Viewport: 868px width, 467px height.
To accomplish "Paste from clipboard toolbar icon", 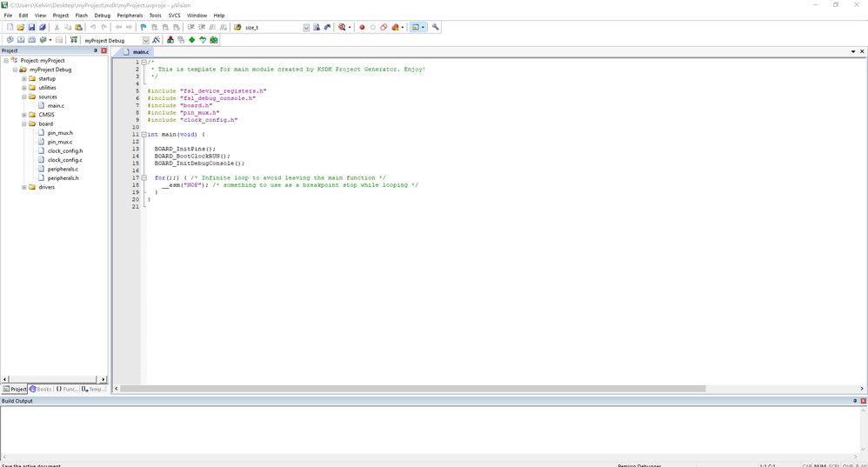I will pos(78,27).
